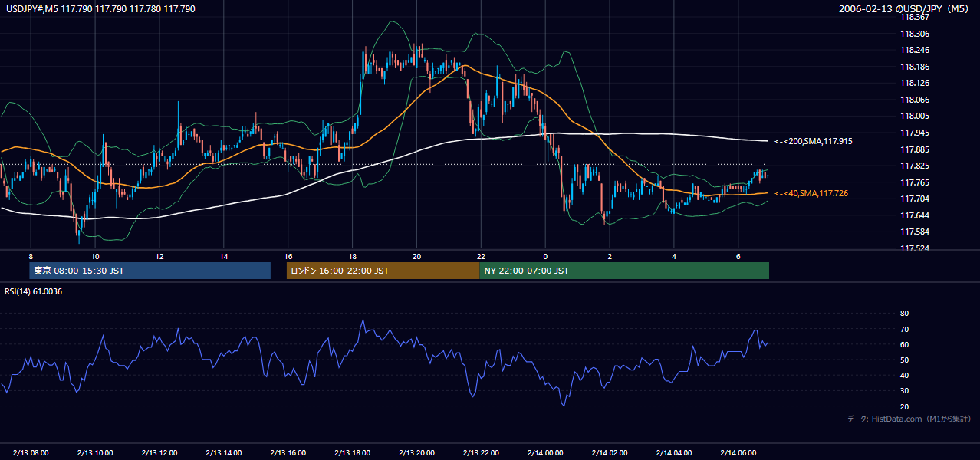The image size is (980, 460).
Task: Click hour 8 on the price chart axis
Action: 31,256
